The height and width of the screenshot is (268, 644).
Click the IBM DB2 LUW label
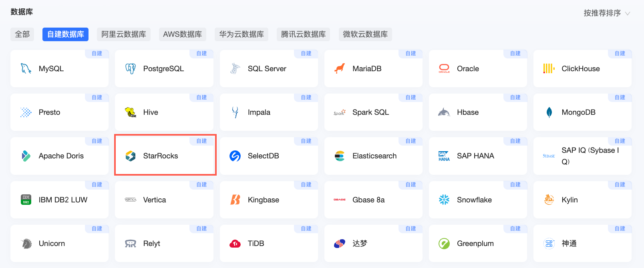63,200
